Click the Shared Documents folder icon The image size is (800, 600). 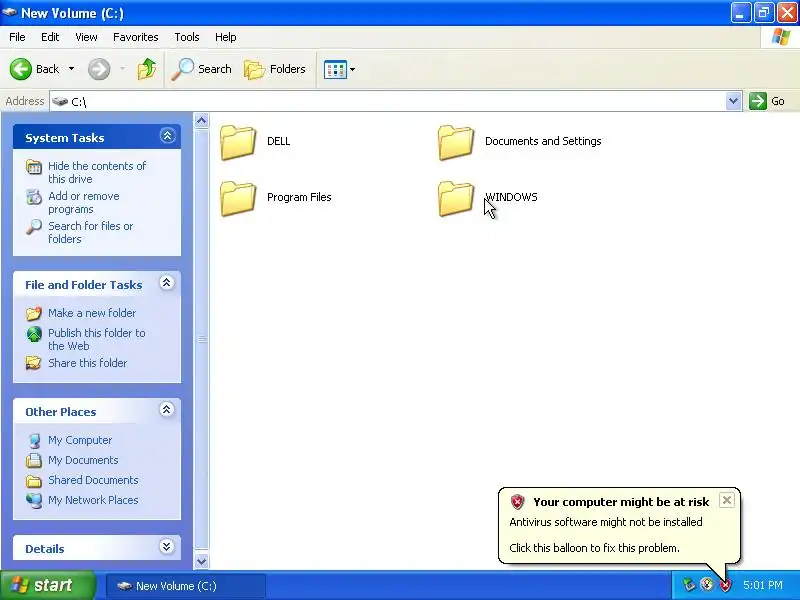pyautogui.click(x=34, y=481)
